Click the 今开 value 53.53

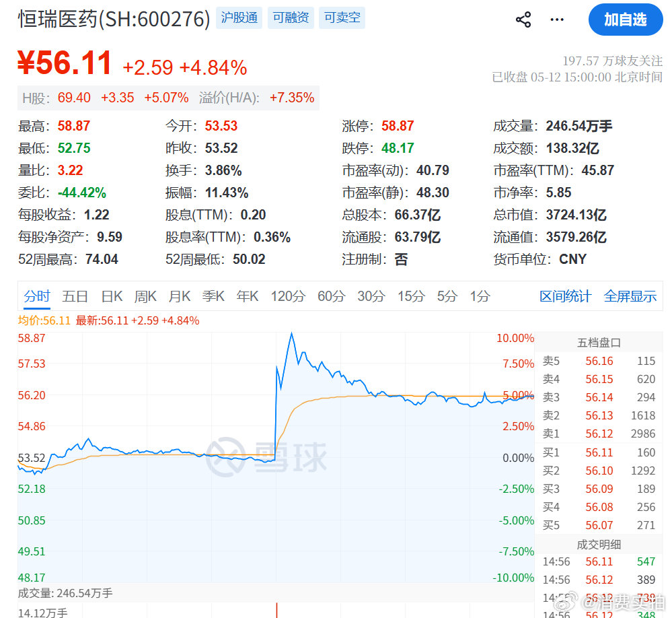coord(221,126)
